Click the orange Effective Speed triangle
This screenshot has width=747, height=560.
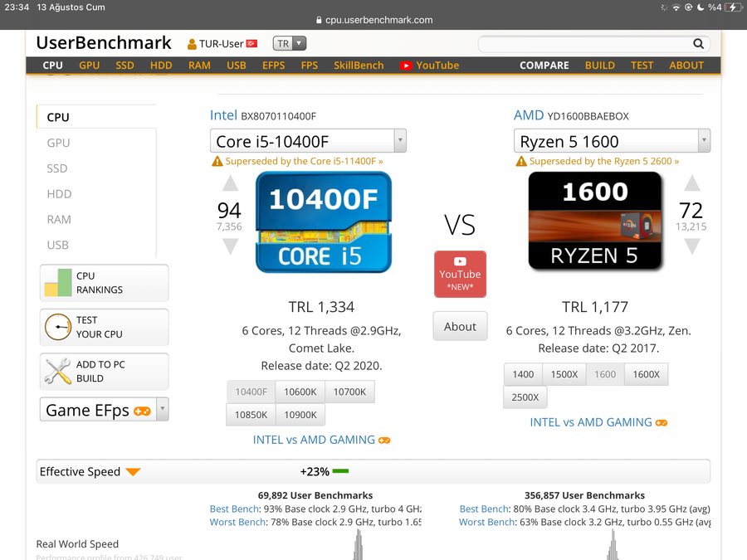(x=133, y=472)
